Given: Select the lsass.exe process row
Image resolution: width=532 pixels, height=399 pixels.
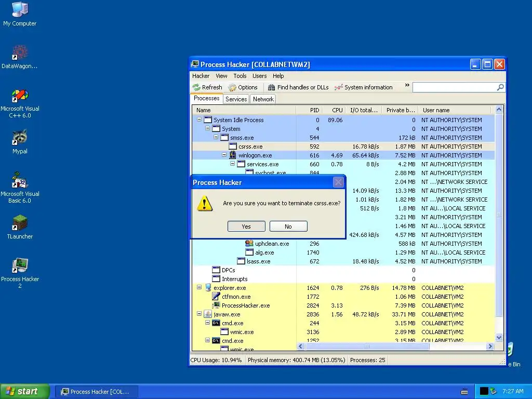Looking at the screenshot, I should tap(343, 261).
